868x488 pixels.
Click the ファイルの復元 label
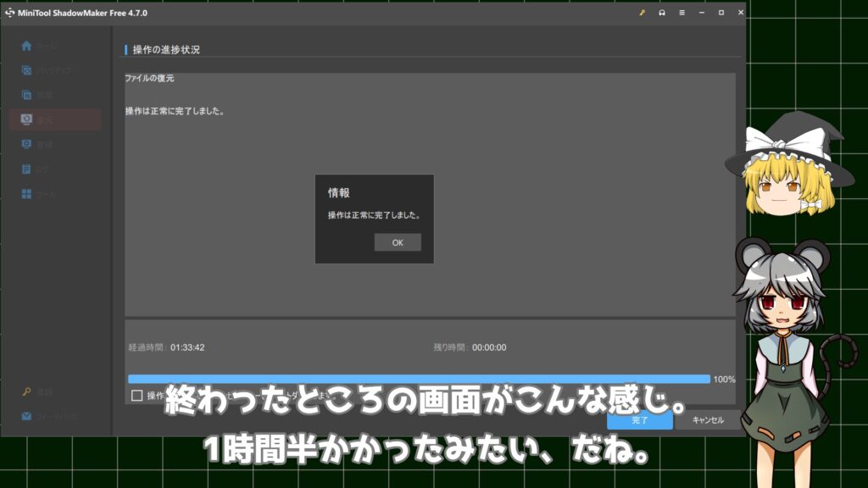(x=149, y=79)
